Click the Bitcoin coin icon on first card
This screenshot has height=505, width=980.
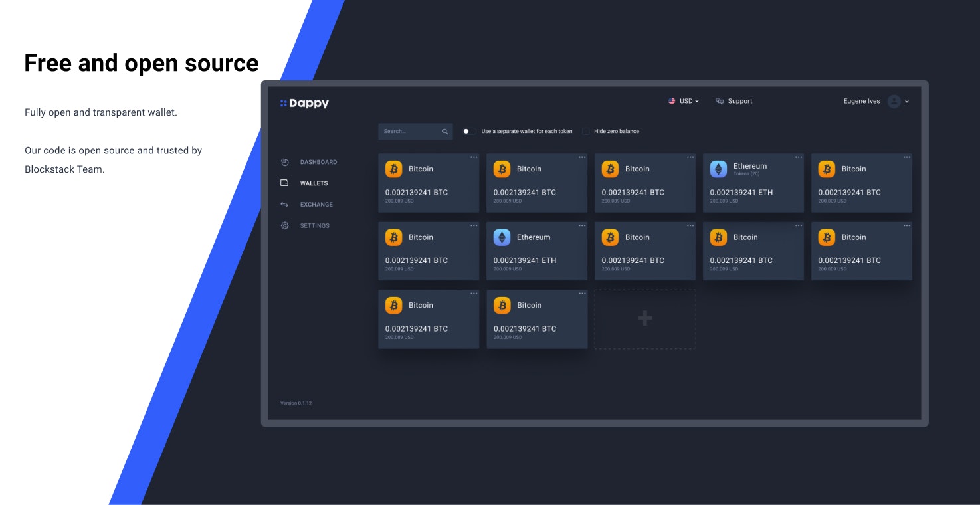(393, 169)
